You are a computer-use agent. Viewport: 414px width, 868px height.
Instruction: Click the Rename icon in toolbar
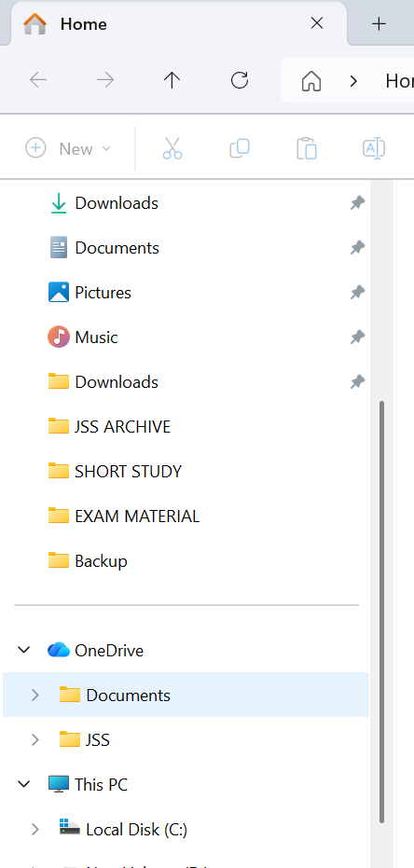374,148
